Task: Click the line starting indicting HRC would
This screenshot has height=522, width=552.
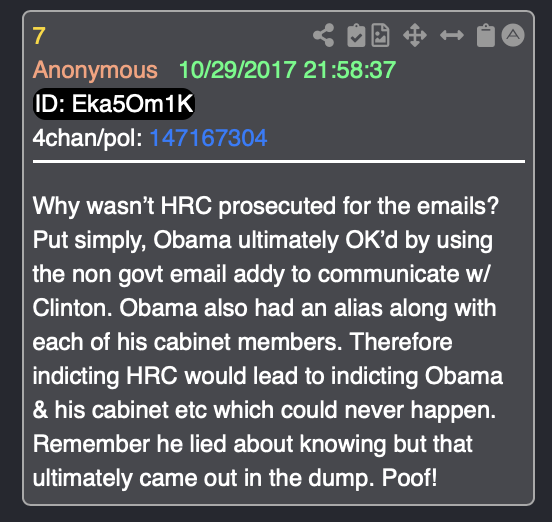Action: coord(268,376)
